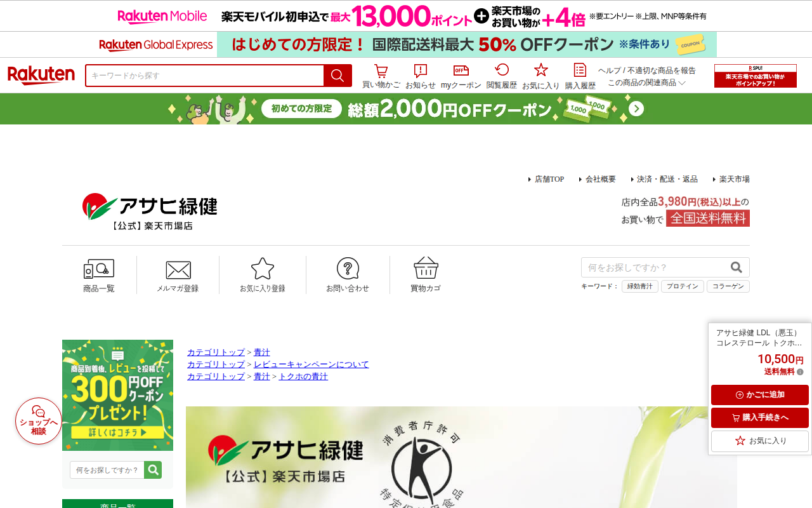Click the 10,500円 price text
The width and height of the screenshot is (812, 508).
coord(780,359)
